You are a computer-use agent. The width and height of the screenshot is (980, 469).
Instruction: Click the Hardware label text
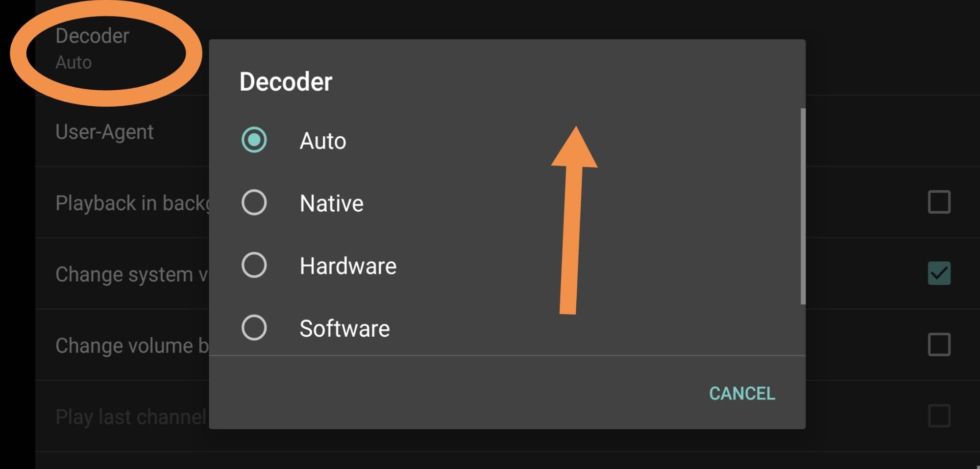coord(348,266)
